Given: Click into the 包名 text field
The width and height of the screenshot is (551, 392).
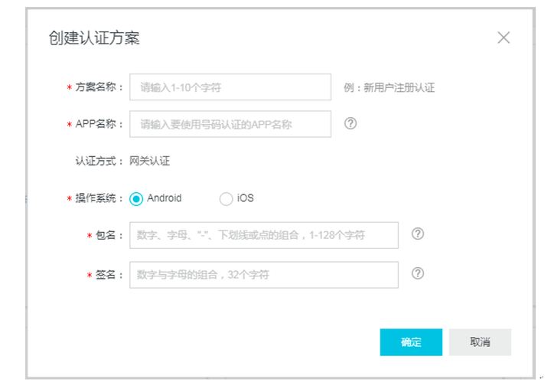Looking at the screenshot, I should pyautogui.click(x=264, y=235).
